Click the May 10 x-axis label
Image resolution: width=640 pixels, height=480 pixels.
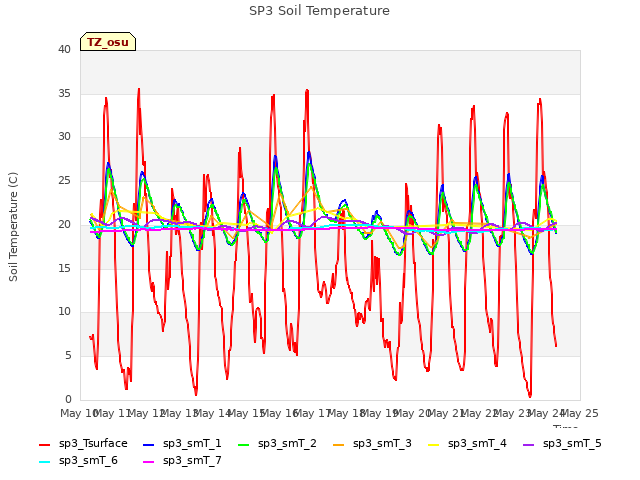79,414
